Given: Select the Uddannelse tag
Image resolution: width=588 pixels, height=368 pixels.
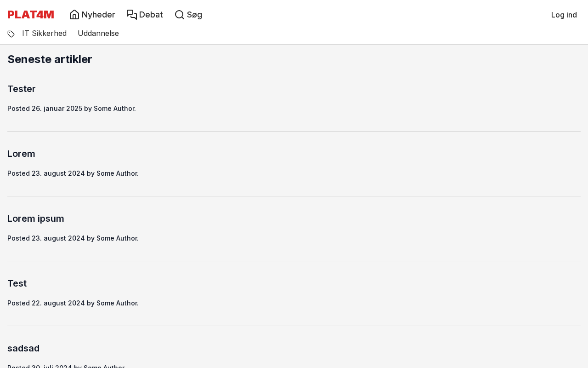Looking at the screenshot, I should tap(98, 33).
